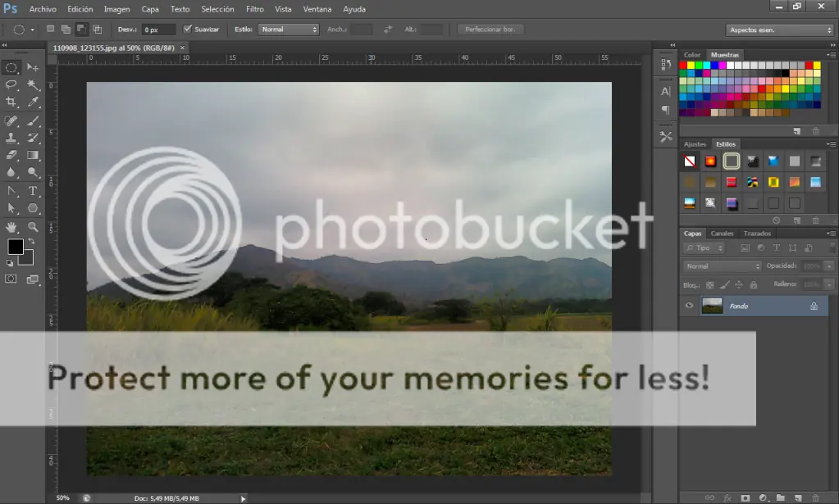This screenshot has width=839, height=504.
Task: Open the Paragraph panel icon
Action: pyautogui.click(x=666, y=110)
